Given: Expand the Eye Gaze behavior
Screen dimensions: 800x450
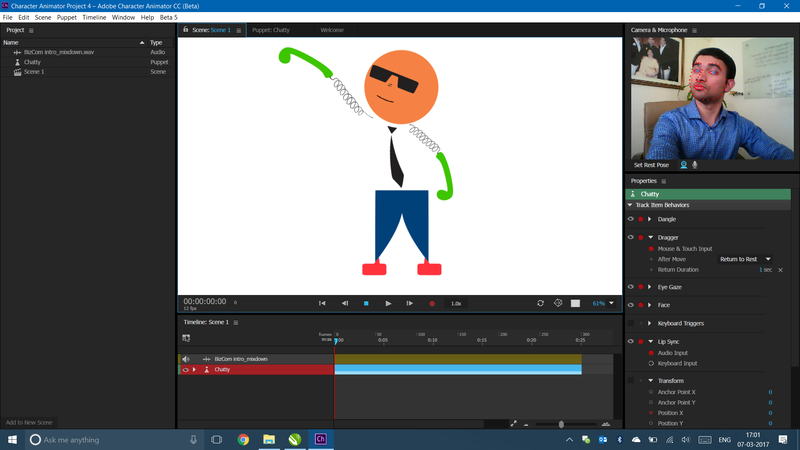Looking at the screenshot, I should point(650,287).
